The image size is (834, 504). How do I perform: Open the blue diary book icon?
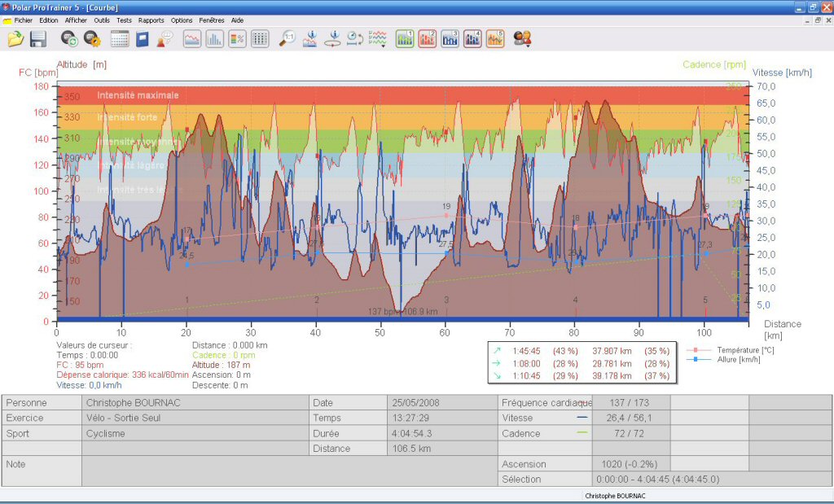click(142, 39)
